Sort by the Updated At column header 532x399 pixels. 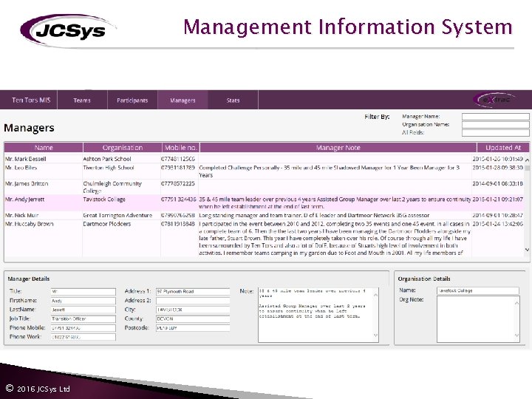tap(503, 148)
